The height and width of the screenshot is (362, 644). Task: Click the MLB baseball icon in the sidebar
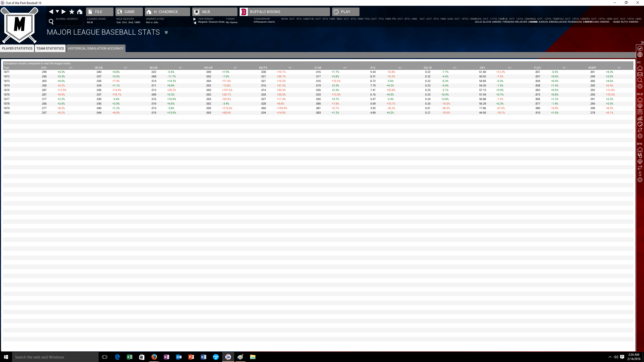coord(640,124)
